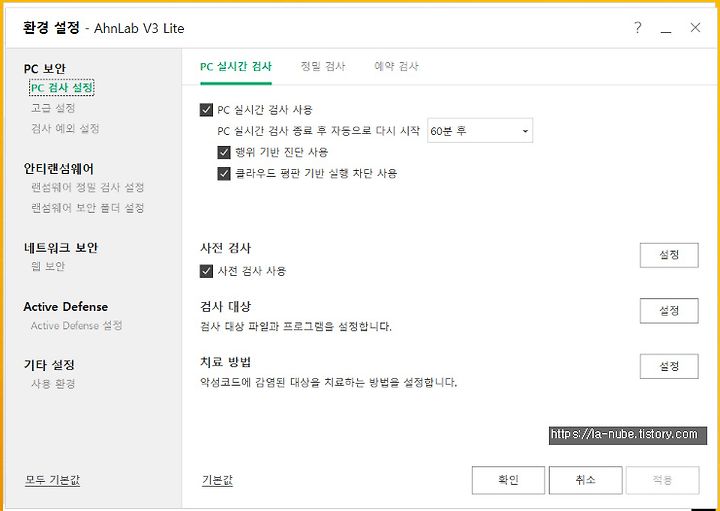Click the 치료 방법 description text

coord(328,382)
